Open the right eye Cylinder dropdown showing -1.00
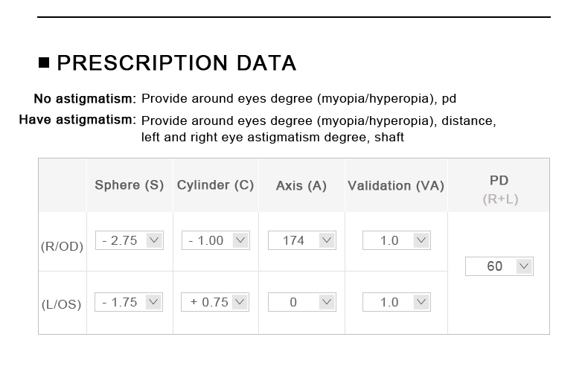The width and height of the screenshot is (588, 366). pos(216,240)
